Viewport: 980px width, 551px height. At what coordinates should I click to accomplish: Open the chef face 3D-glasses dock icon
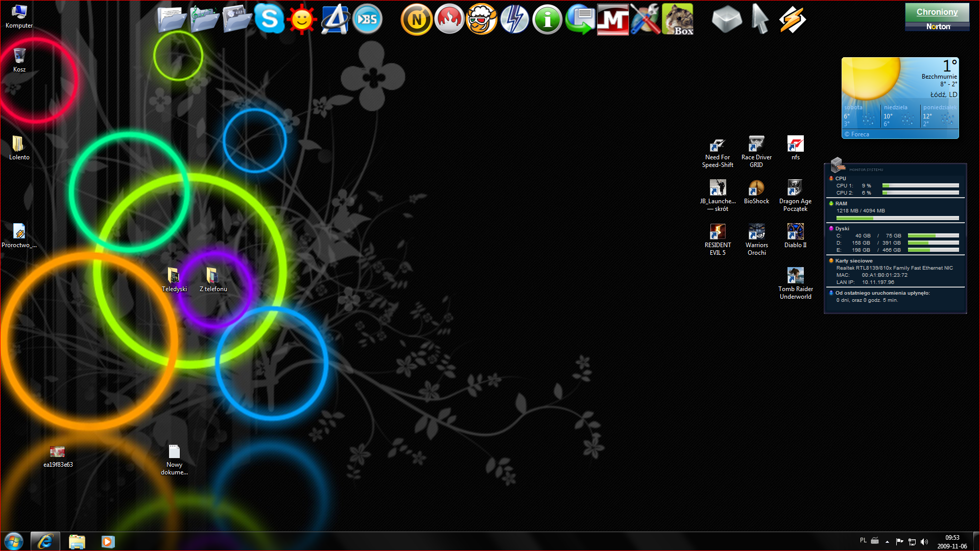(482, 19)
